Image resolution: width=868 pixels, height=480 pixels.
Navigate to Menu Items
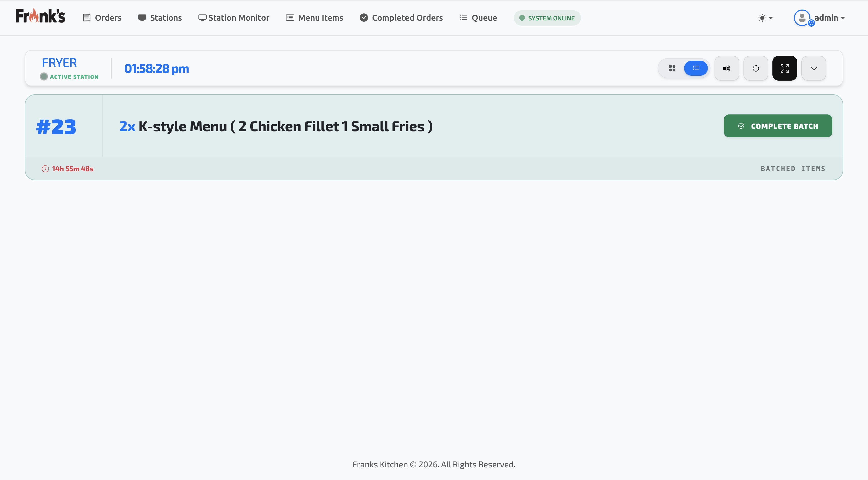314,18
